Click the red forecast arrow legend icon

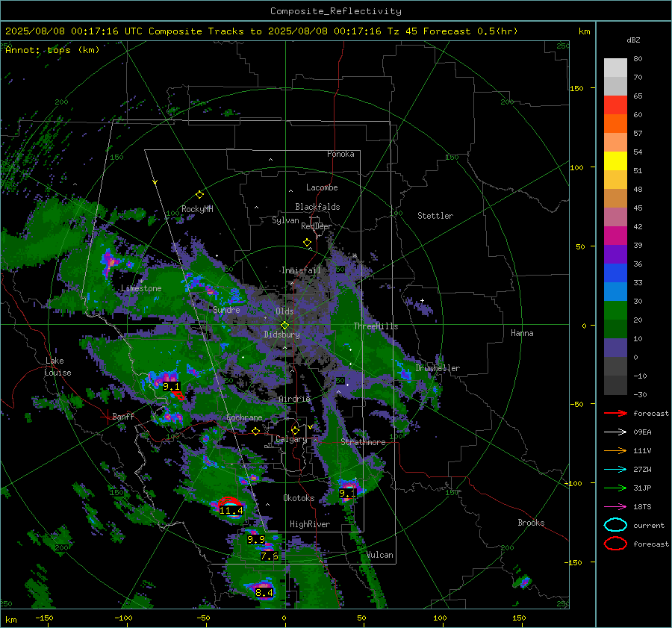616,413
